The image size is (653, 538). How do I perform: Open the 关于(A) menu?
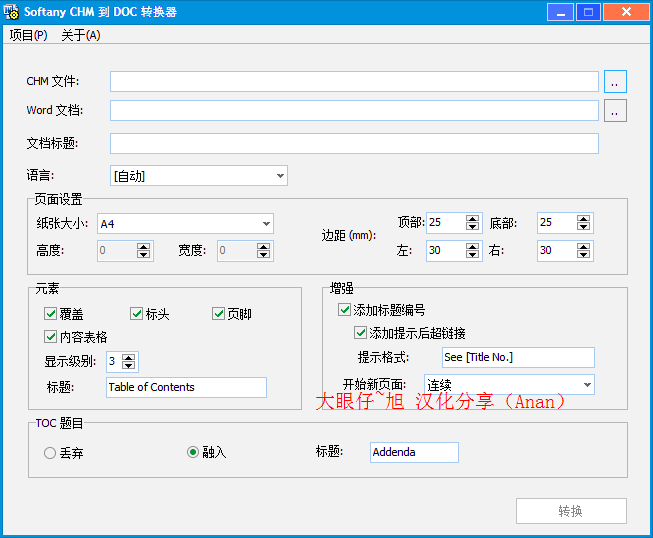pyautogui.click(x=81, y=35)
